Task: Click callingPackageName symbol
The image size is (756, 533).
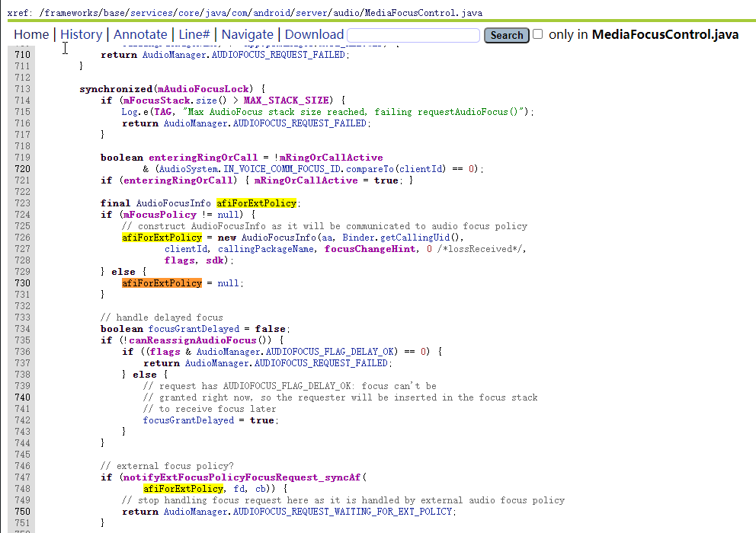Action: 266,249
